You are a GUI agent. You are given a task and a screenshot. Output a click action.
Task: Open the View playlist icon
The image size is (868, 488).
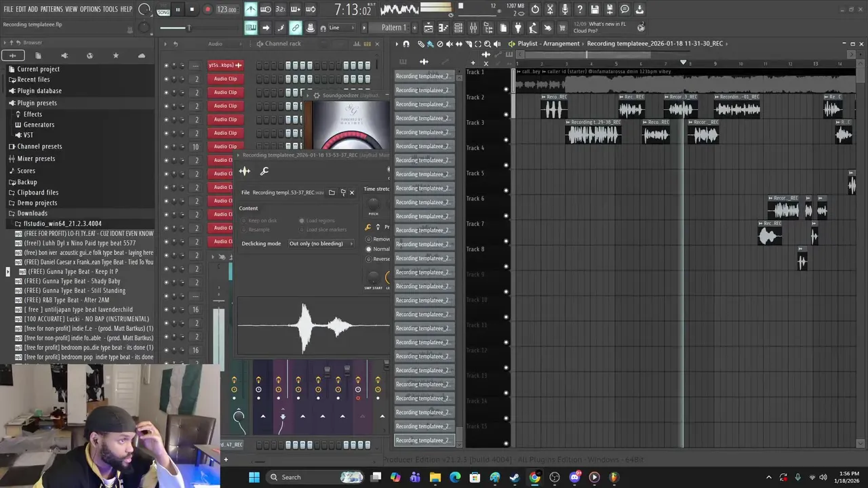(x=429, y=28)
